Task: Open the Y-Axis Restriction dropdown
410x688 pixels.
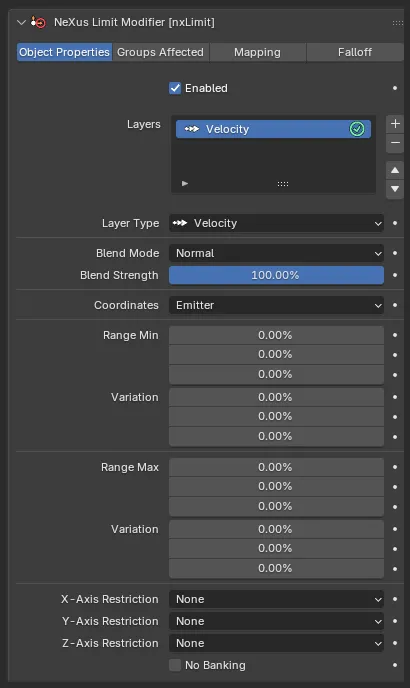Action: (276, 621)
